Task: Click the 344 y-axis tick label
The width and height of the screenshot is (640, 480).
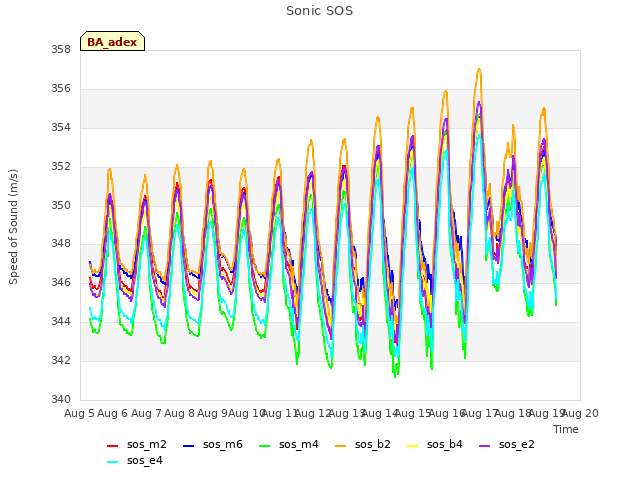Action: click(61, 322)
